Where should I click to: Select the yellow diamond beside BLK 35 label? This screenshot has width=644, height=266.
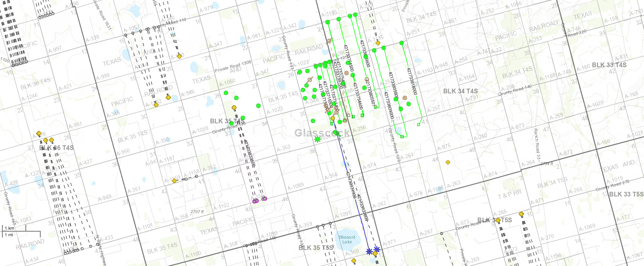coord(234,108)
